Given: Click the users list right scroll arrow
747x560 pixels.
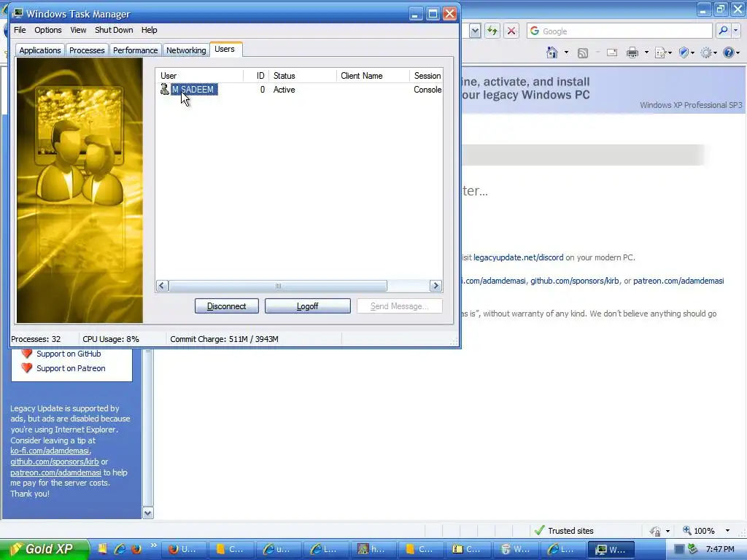Looking at the screenshot, I should [436, 286].
